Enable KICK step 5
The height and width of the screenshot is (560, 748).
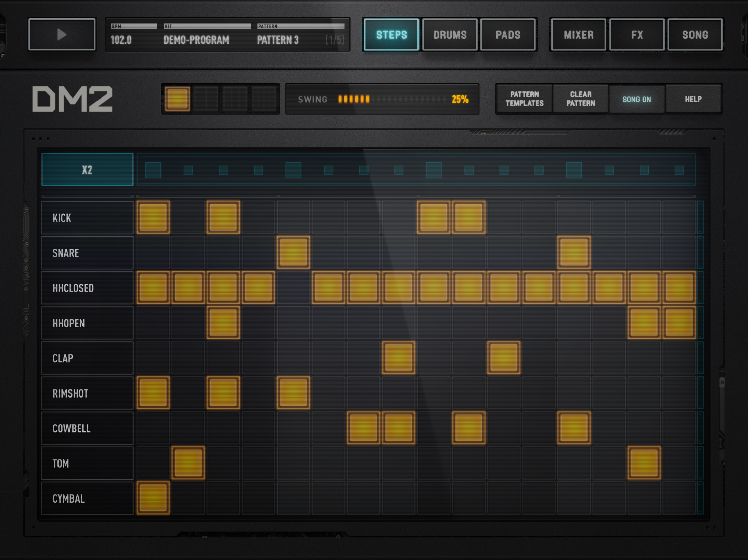click(293, 218)
